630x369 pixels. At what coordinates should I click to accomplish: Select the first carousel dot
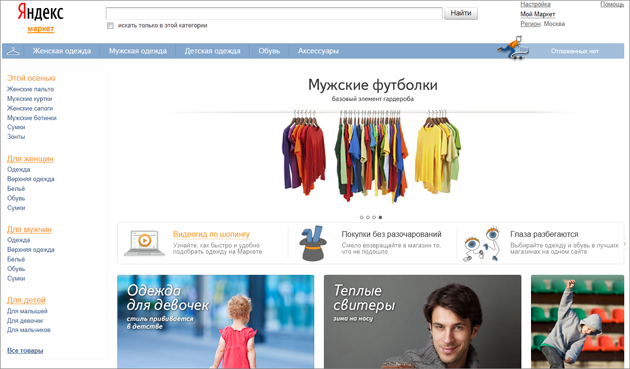[361, 217]
